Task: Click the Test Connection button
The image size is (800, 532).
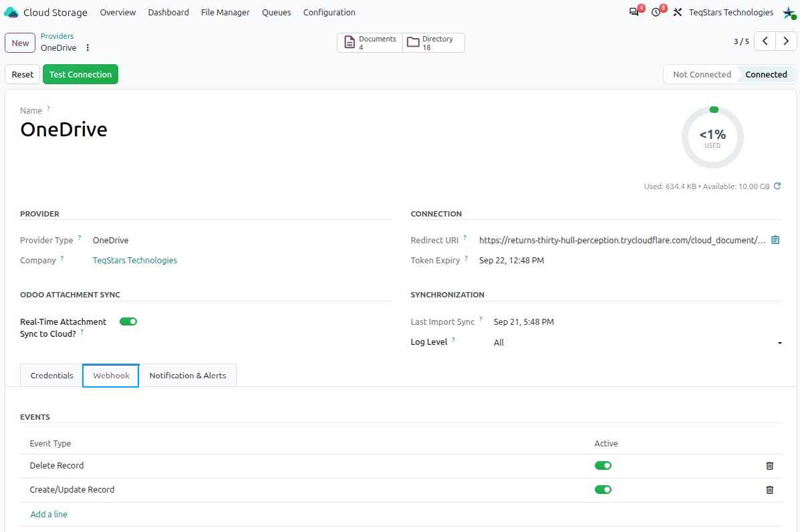Action: [81, 74]
